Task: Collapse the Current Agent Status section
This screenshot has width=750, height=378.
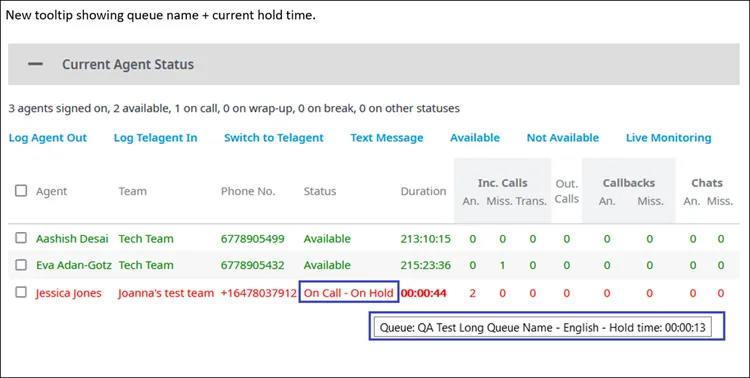Action: 35,64
